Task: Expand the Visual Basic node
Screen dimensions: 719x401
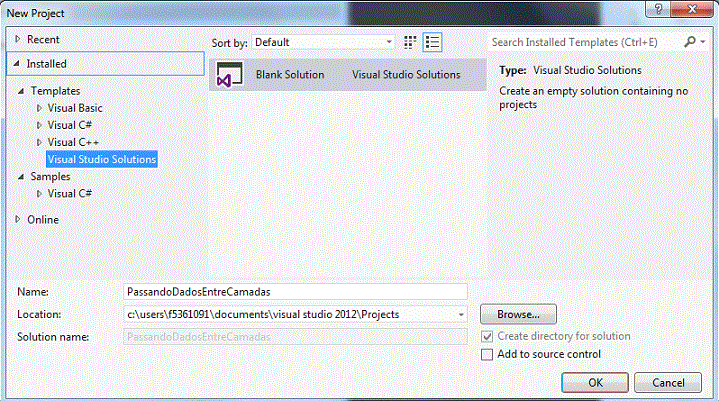Action: (39, 108)
